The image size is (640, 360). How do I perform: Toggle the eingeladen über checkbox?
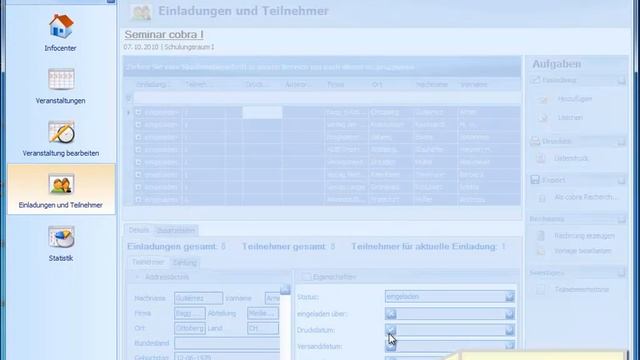pyautogui.click(x=391, y=314)
